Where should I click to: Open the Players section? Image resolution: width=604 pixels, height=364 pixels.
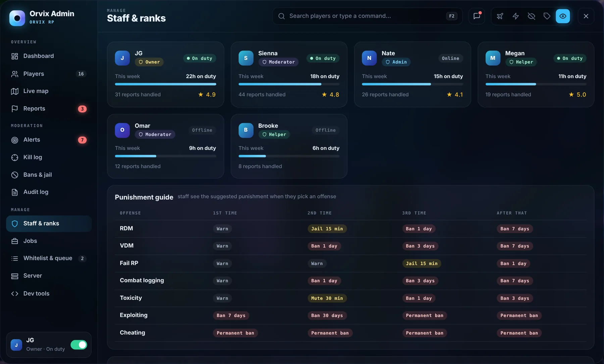point(49,74)
